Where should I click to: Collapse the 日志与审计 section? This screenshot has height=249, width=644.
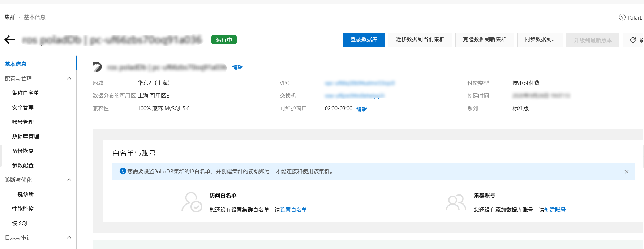click(x=69, y=237)
